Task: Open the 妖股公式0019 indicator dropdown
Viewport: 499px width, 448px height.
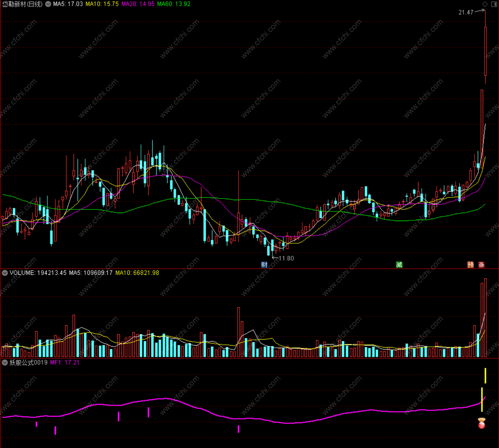Action: [5, 362]
